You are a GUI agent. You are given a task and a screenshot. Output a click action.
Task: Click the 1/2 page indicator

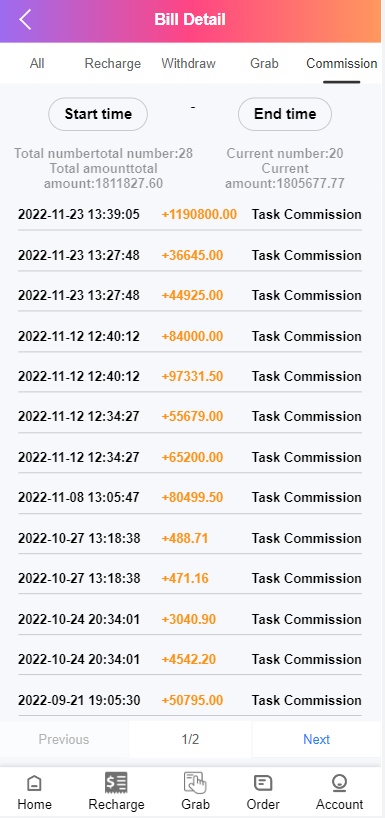click(190, 739)
